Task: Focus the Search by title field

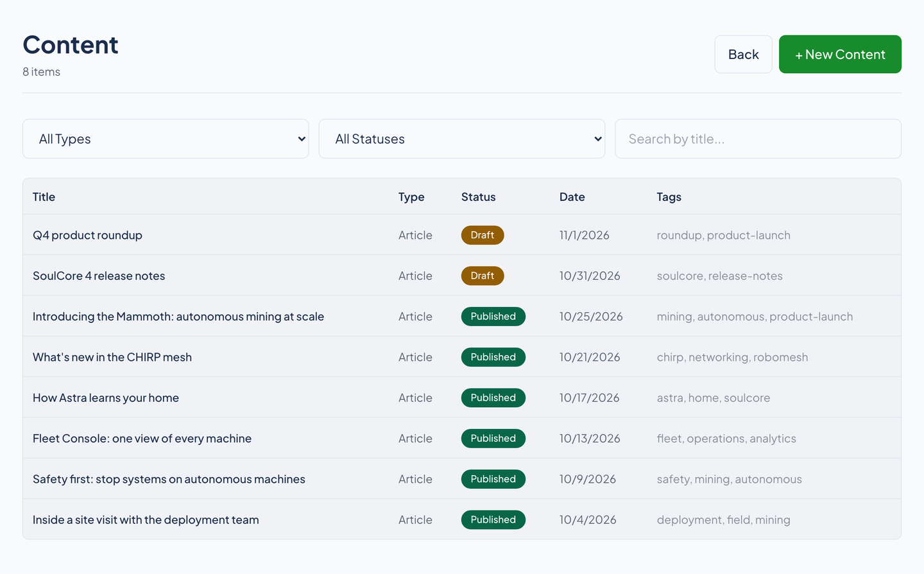Action: click(x=758, y=139)
